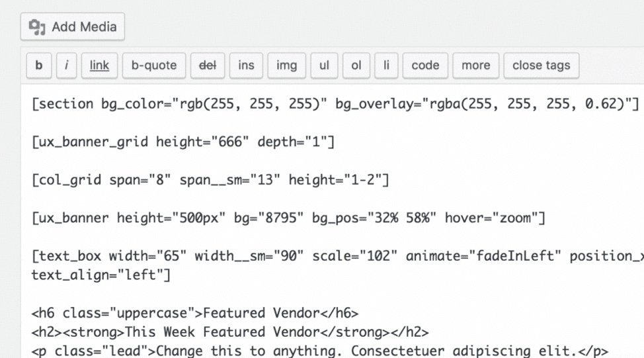Close all open tags with close tags
Image resolution: width=644 pixels, height=358 pixels.
coord(542,66)
